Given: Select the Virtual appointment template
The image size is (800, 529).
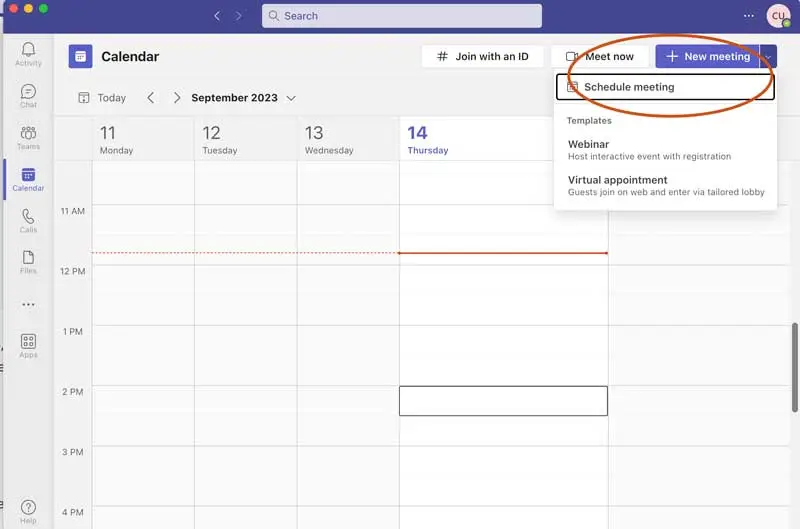Looking at the screenshot, I should 665,185.
